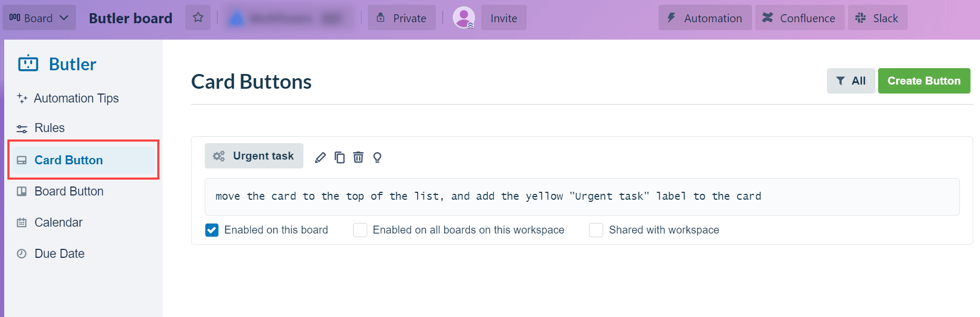The image size is (980, 317).
Task: Click the Invite button
Action: tap(503, 17)
